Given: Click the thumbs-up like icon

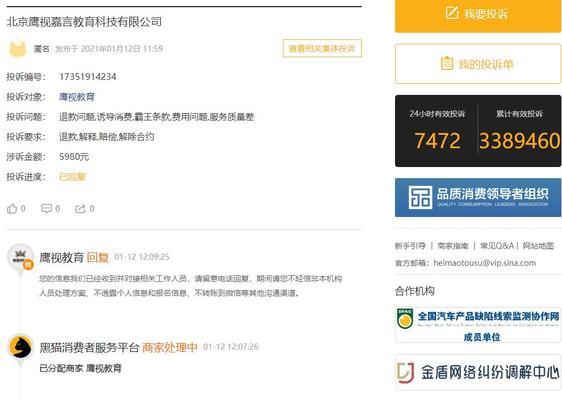Looking at the screenshot, I should point(12,208).
